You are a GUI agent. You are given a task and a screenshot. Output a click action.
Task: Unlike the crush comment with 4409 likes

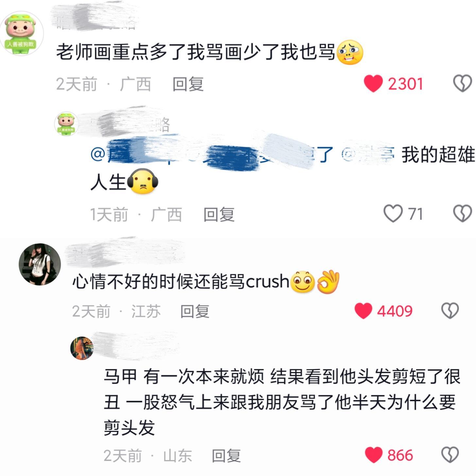coord(363,311)
